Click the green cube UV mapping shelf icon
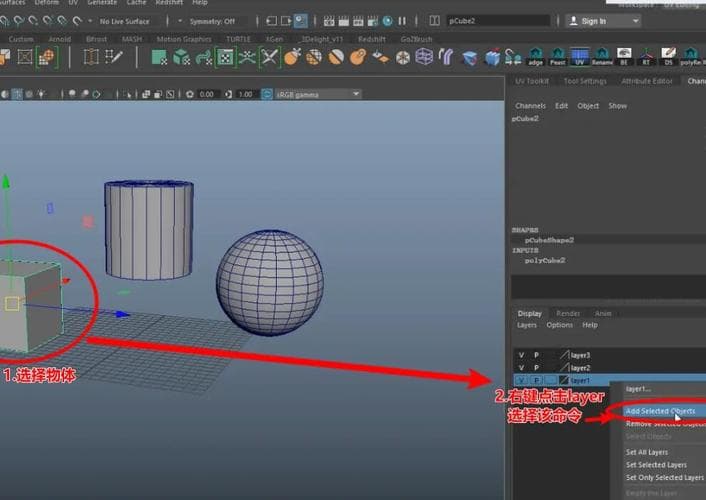This screenshot has width=706, height=500. 181,58
